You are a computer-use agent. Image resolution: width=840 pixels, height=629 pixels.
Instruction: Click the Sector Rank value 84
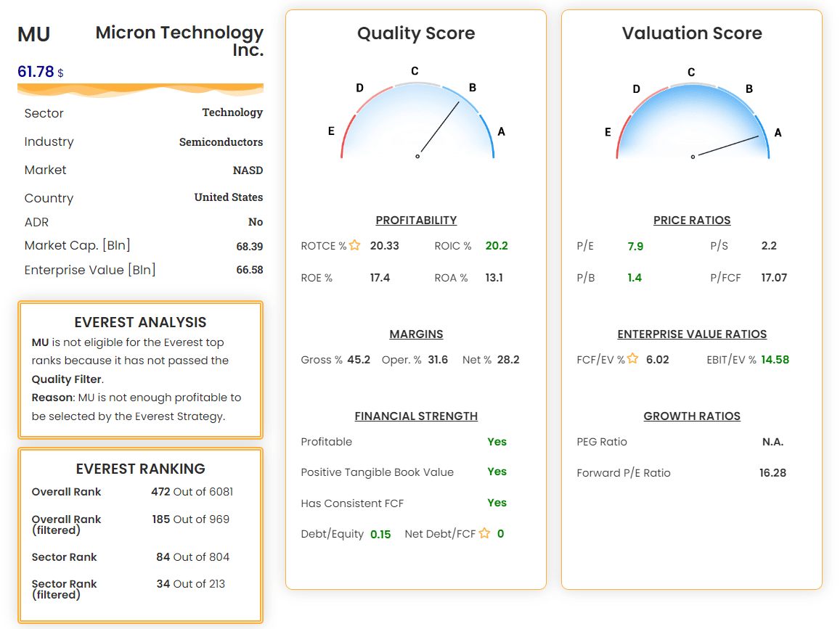click(163, 556)
